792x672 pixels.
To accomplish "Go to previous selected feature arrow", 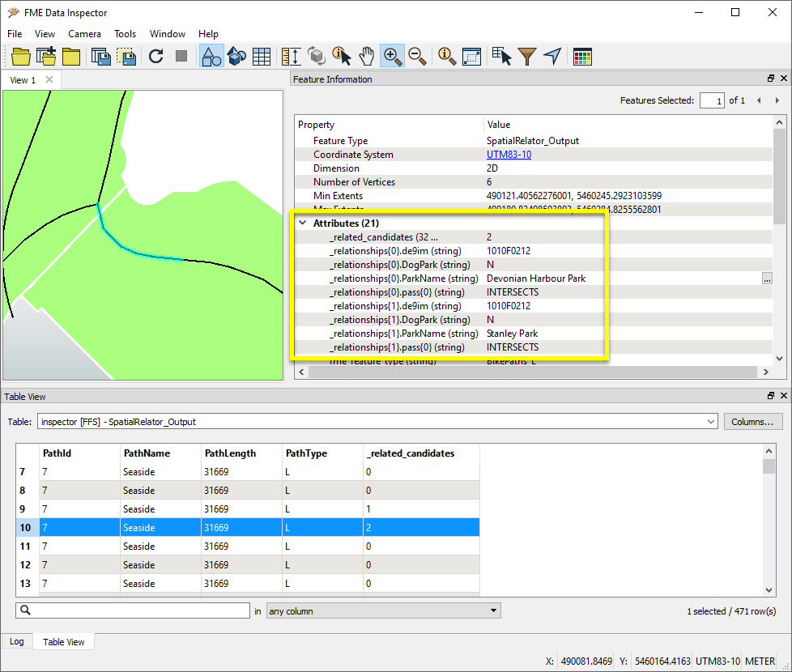I will coord(759,100).
